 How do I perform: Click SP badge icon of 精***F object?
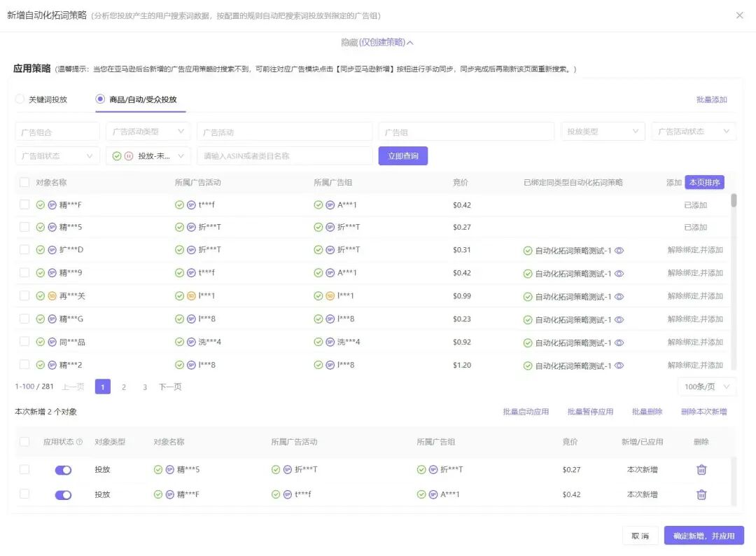(x=52, y=205)
